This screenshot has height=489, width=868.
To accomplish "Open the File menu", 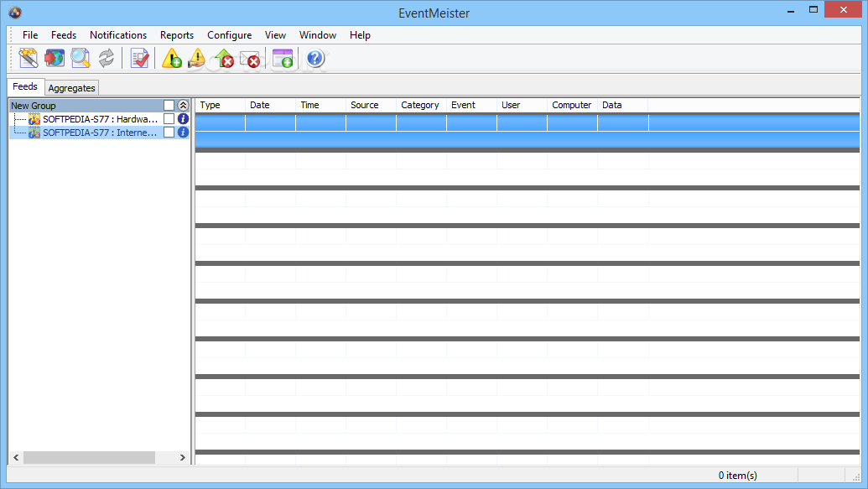I will 30,35.
